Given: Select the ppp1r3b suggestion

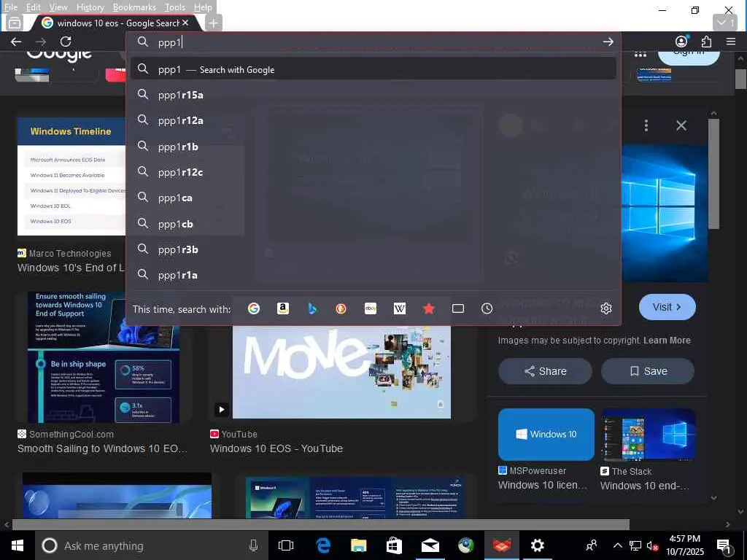Looking at the screenshot, I should click(x=373, y=249).
